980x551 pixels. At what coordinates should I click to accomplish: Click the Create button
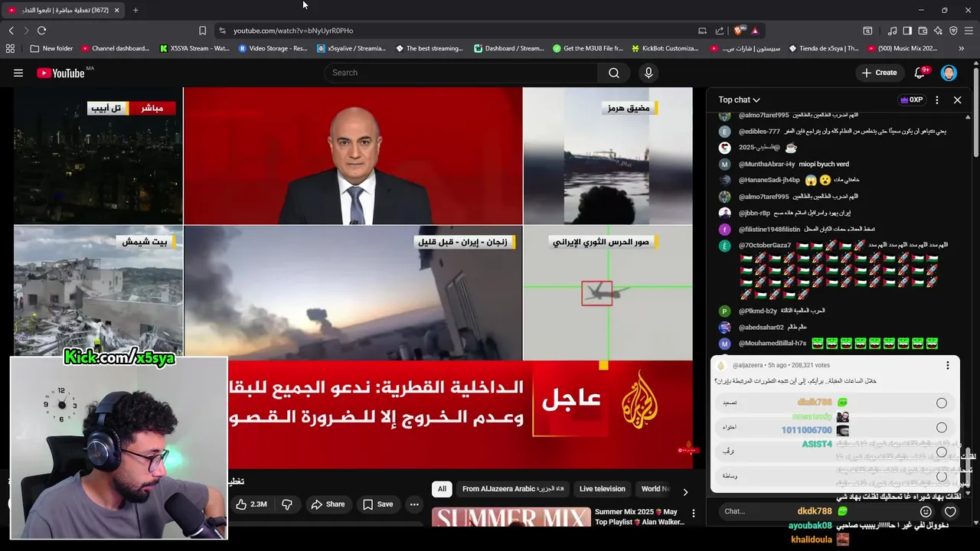pos(879,73)
